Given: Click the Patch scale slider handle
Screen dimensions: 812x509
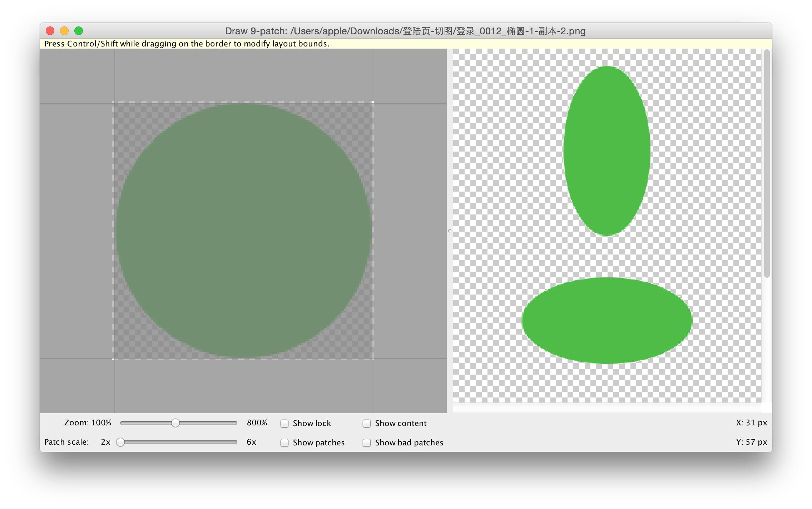Looking at the screenshot, I should [121, 442].
